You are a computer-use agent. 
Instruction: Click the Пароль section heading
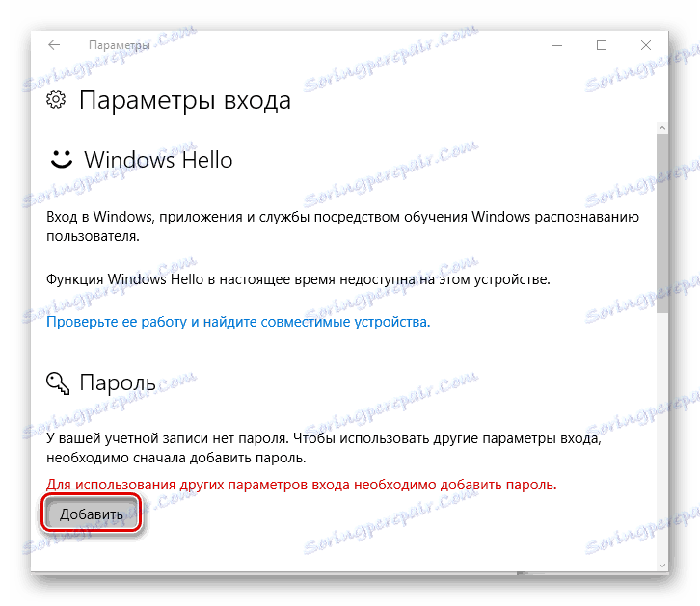pos(118,382)
